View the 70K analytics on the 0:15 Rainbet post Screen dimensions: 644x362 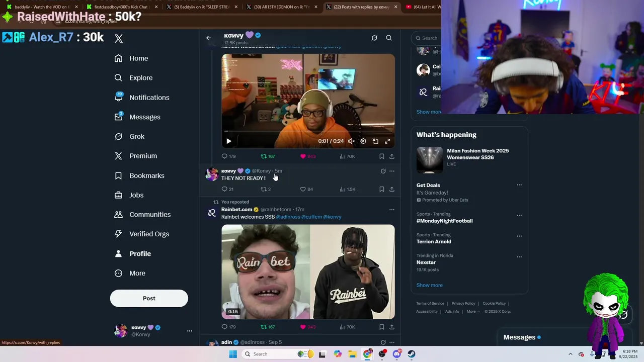pos(348,327)
